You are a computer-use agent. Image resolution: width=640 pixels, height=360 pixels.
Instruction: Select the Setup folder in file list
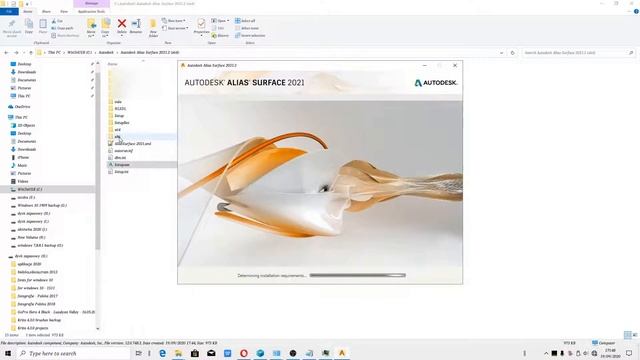(119, 116)
